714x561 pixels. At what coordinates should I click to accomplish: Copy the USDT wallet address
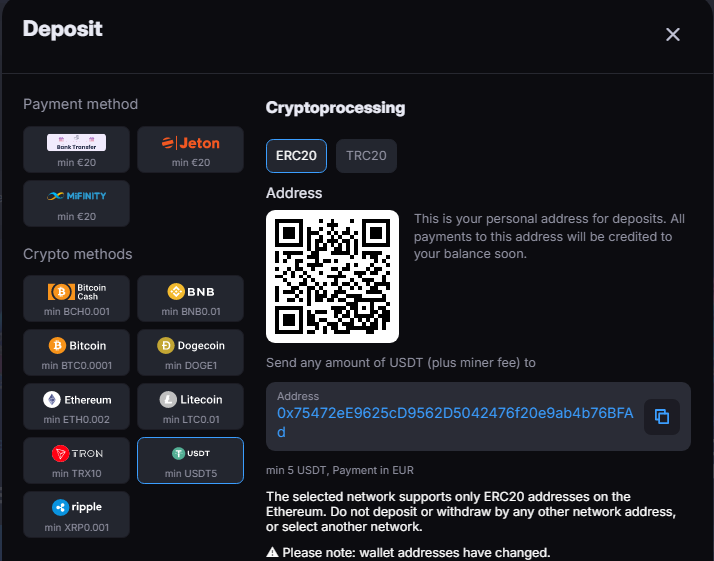[x=661, y=416]
